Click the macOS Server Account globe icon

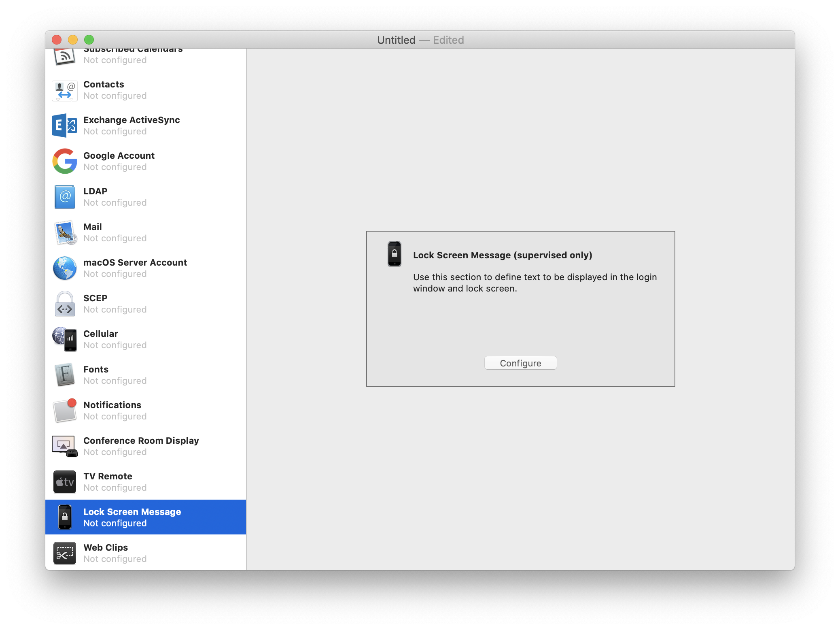pos(64,268)
